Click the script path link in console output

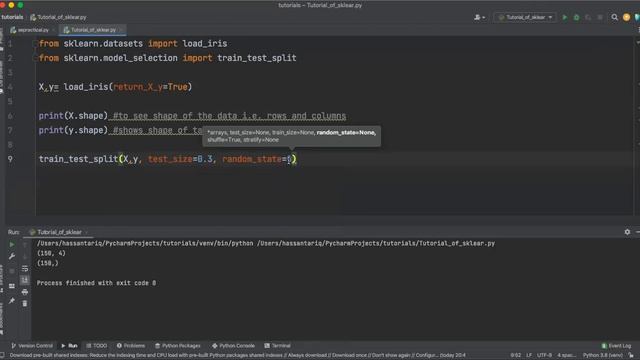point(376,243)
